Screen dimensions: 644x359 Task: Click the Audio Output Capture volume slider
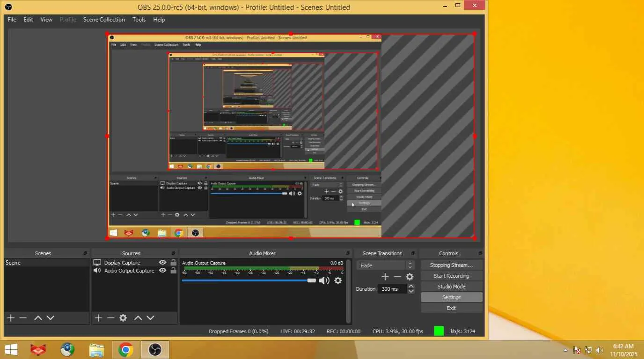coord(249,280)
